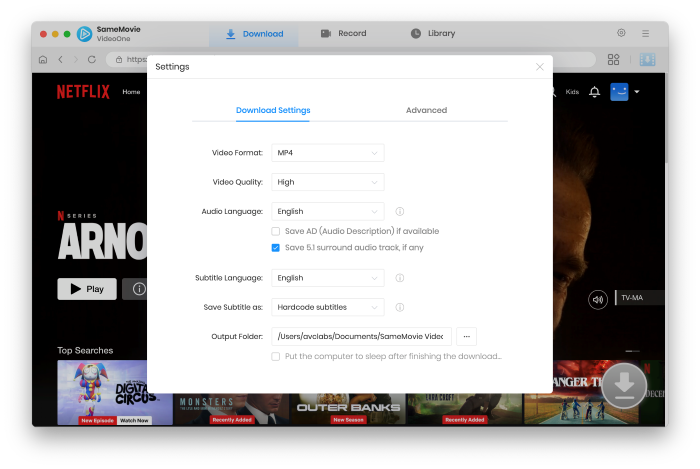Switch to the Record tab
700x469 pixels.
pyautogui.click(x=343, y=33)
